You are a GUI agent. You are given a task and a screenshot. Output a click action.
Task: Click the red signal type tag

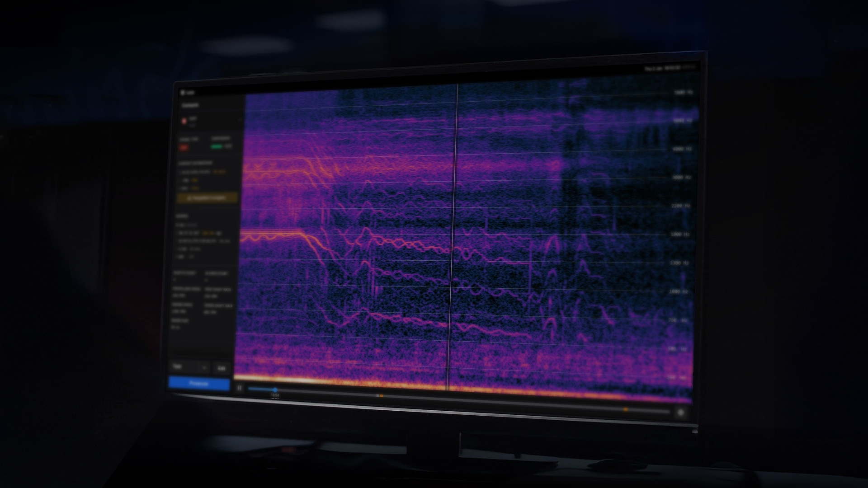184,147
